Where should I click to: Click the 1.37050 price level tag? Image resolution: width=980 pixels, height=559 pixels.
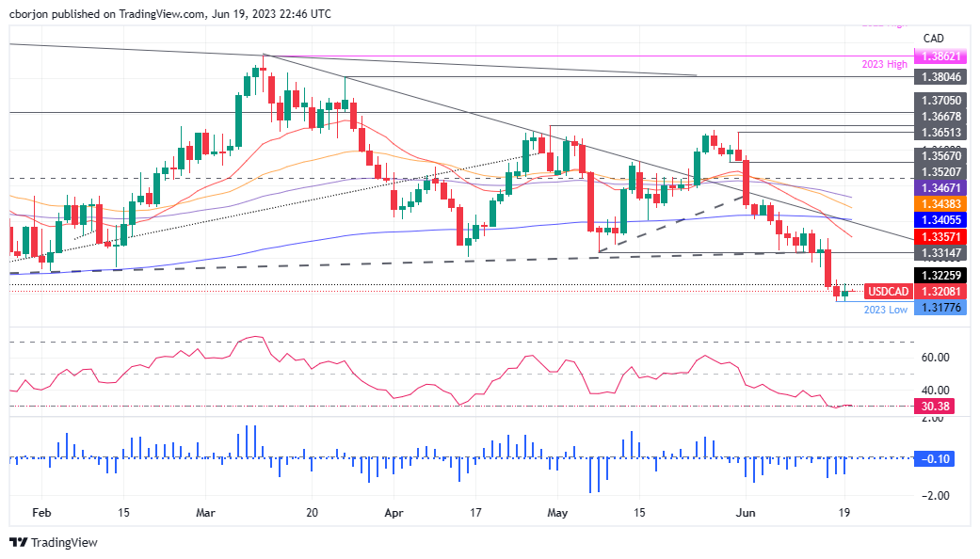click(940, 98)
